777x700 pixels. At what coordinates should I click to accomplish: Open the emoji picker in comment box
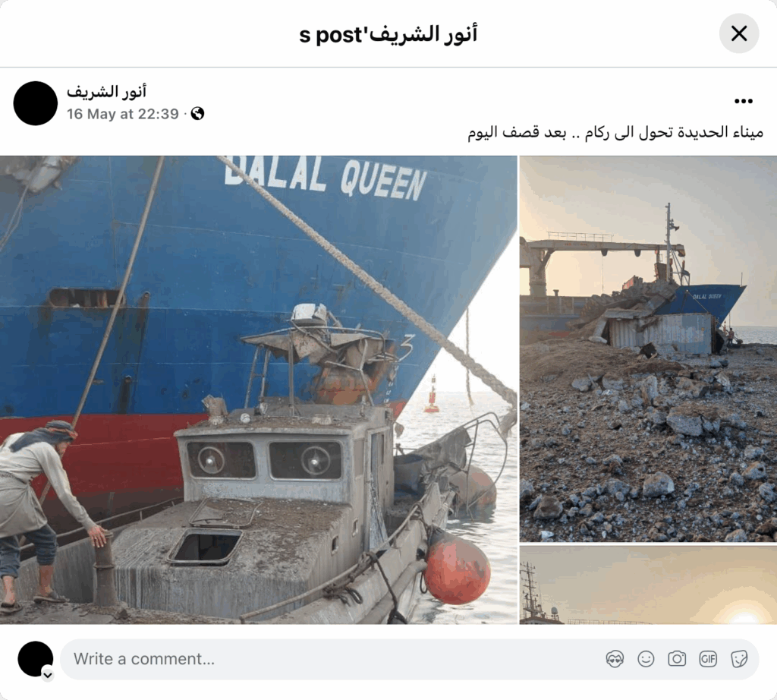(x=646, y=659)
